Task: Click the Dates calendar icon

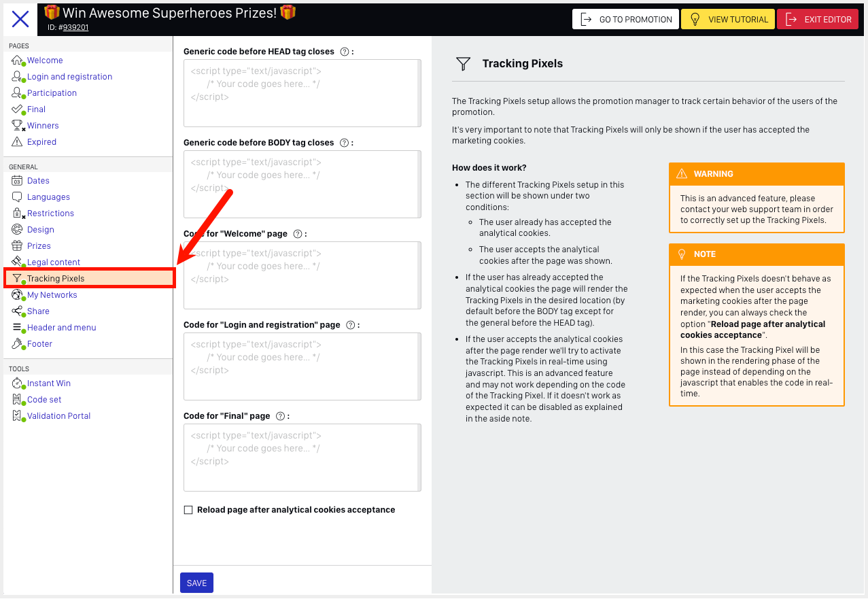Action: pos(16,180)
